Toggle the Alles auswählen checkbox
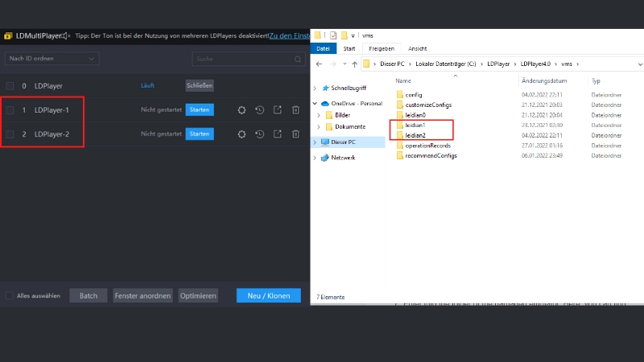 [x=10, y=295]
